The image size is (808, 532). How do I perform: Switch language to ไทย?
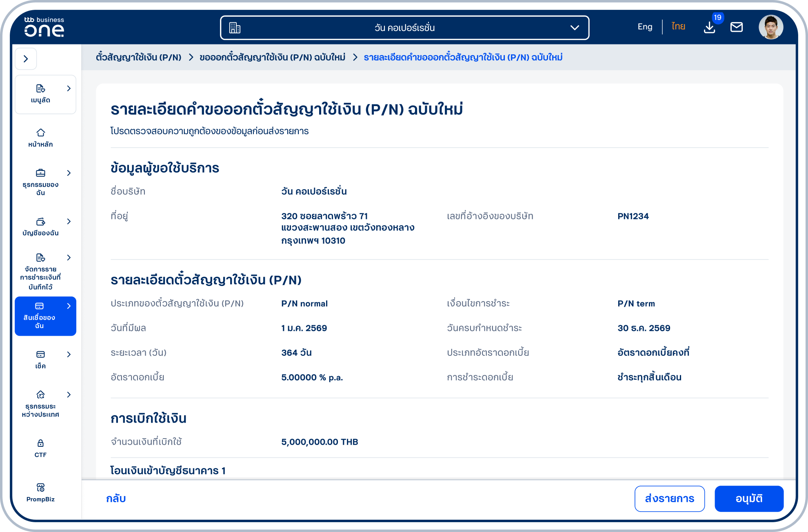[x=678, y=27]
